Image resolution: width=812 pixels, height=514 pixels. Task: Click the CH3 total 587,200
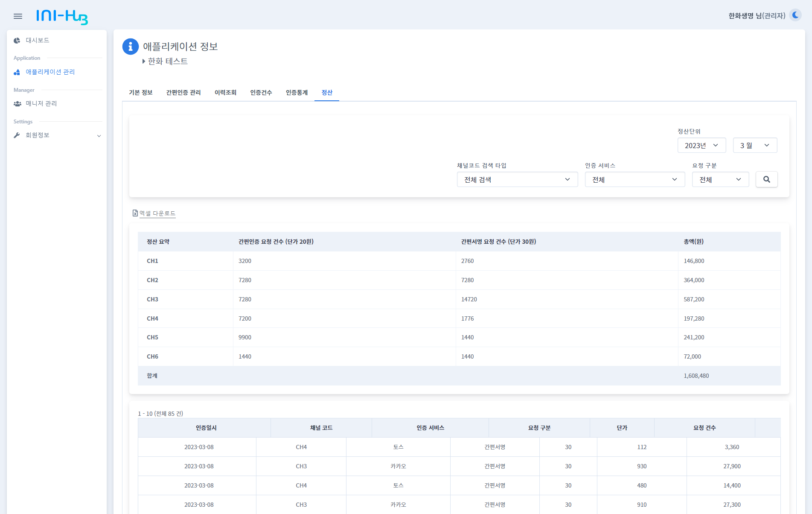[694, 299]
